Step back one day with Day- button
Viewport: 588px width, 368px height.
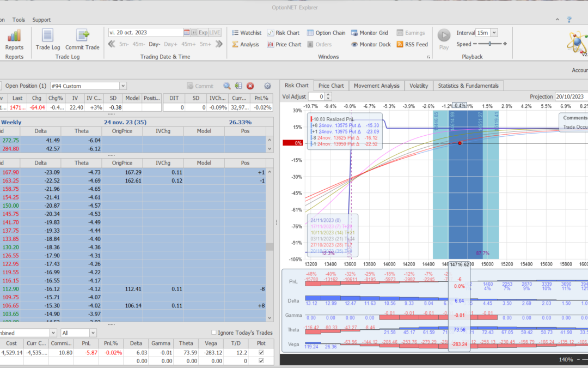pos(155,45)
